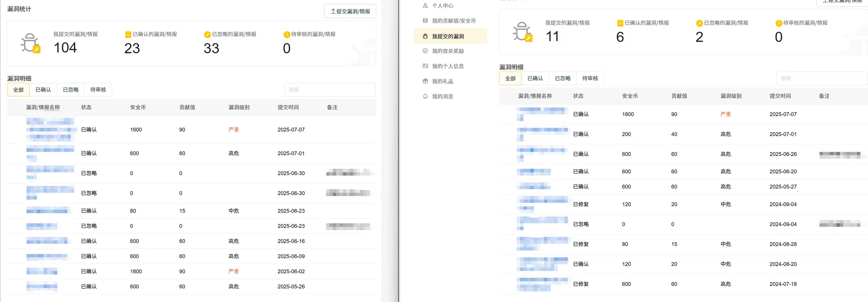The width and height of the screenshot is (868, 302).
Task: Click the count 23 under 已确认的漏洞/情报
Action: pos(132,48)
